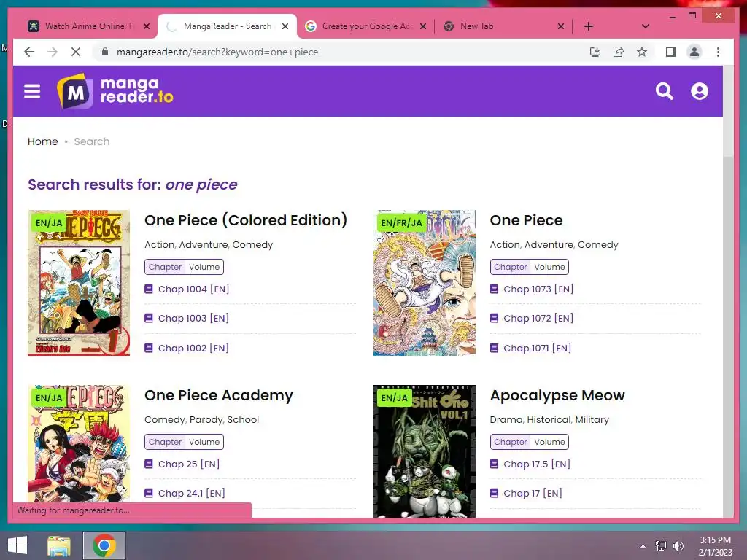This screenshot has width=747, height=560.
Task: Open Apocalypse Meow title link
Action: tap(557, 395)
